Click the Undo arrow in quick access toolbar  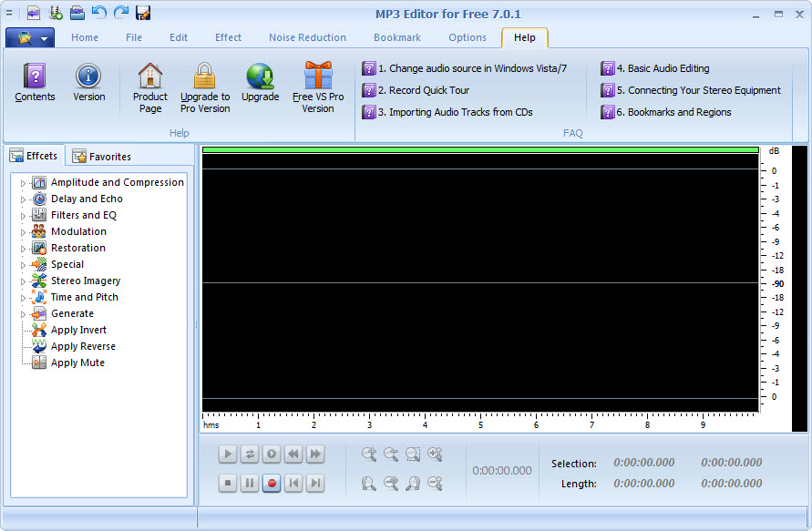[x=99, y=12]
